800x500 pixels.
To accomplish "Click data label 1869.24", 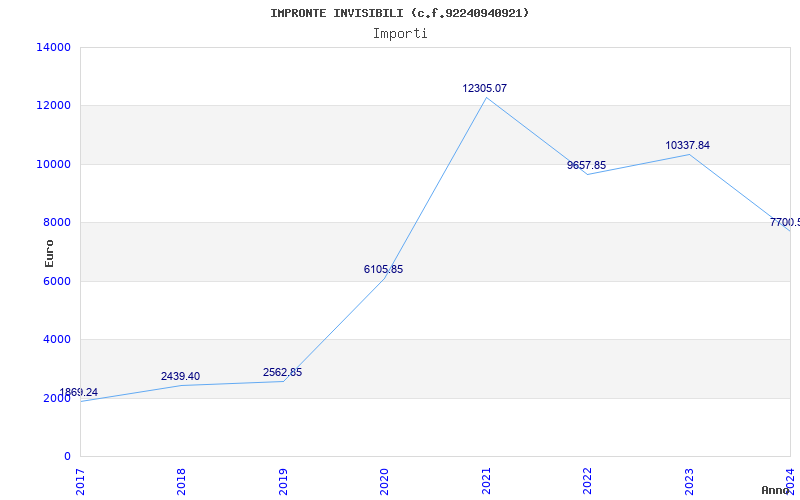I will 79,392.
